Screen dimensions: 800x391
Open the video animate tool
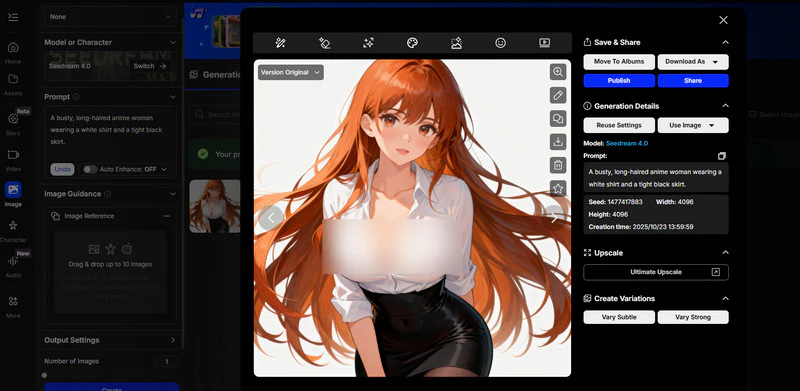[x=544, y=43]
